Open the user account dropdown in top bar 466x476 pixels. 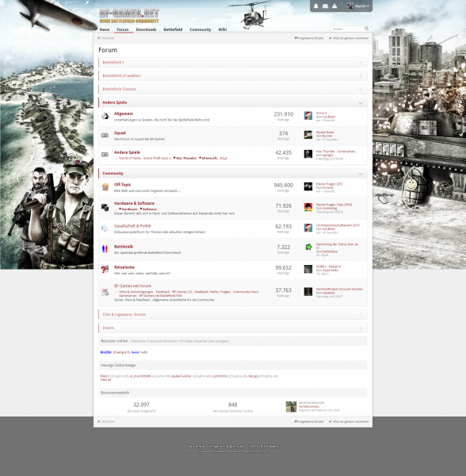click(358, 6)
